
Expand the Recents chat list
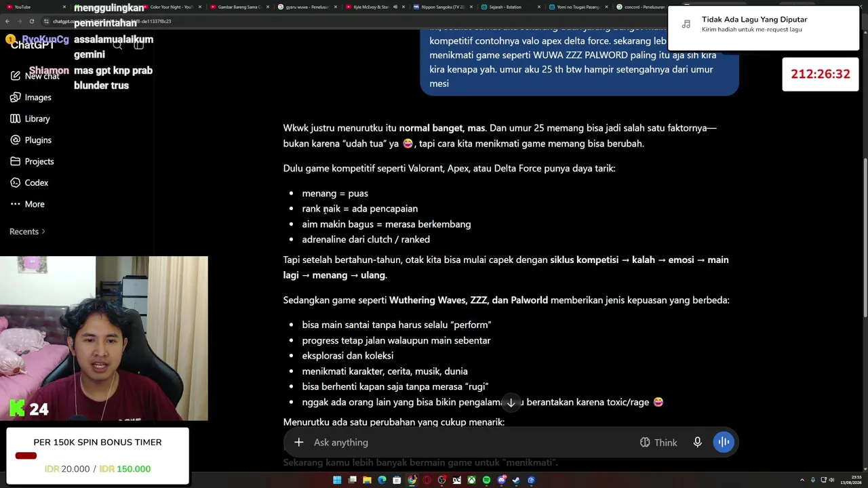pyautogui.click(x=27, y=232)
